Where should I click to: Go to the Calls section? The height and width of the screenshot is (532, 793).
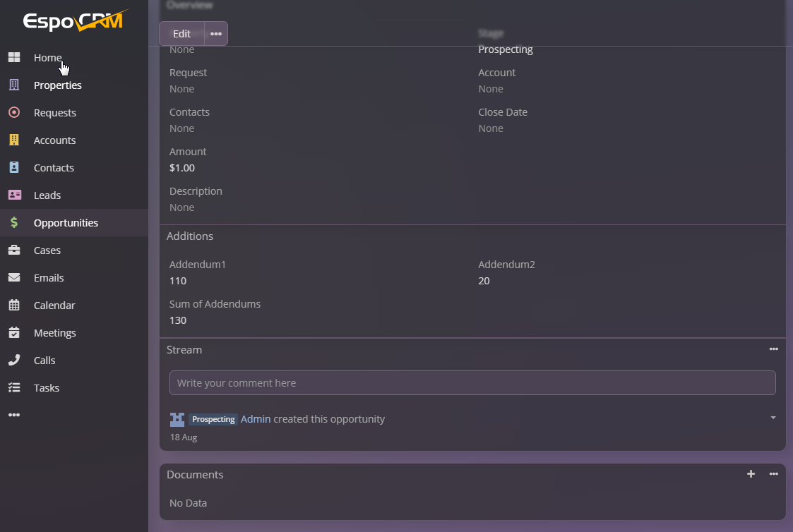pyautogui.click(x=74, y=361)
